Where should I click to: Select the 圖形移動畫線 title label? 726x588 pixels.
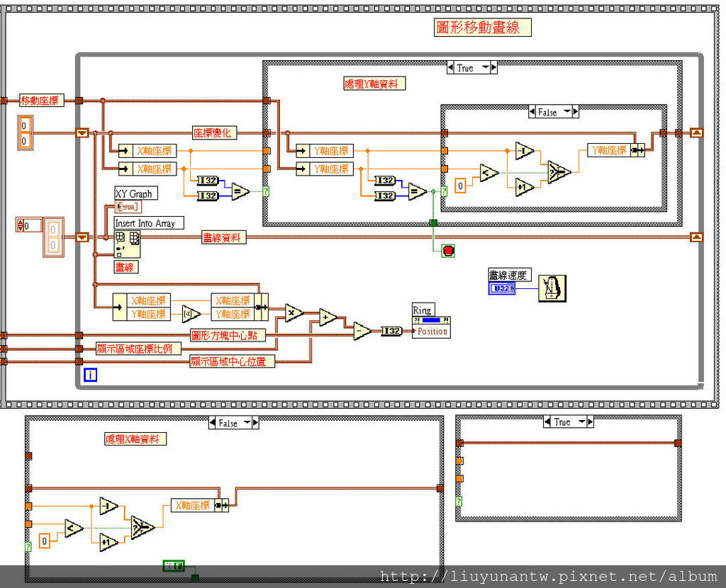pos(482,28)
